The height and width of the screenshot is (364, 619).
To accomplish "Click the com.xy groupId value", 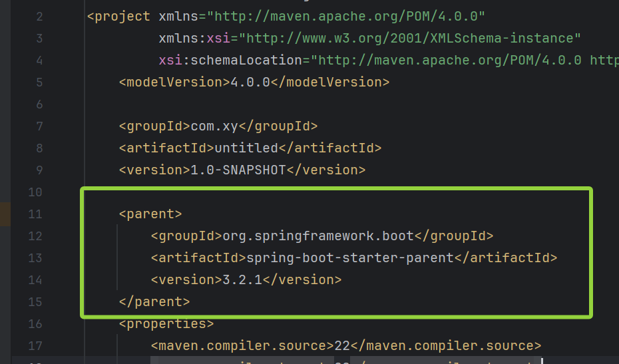I will coord(214,126).
